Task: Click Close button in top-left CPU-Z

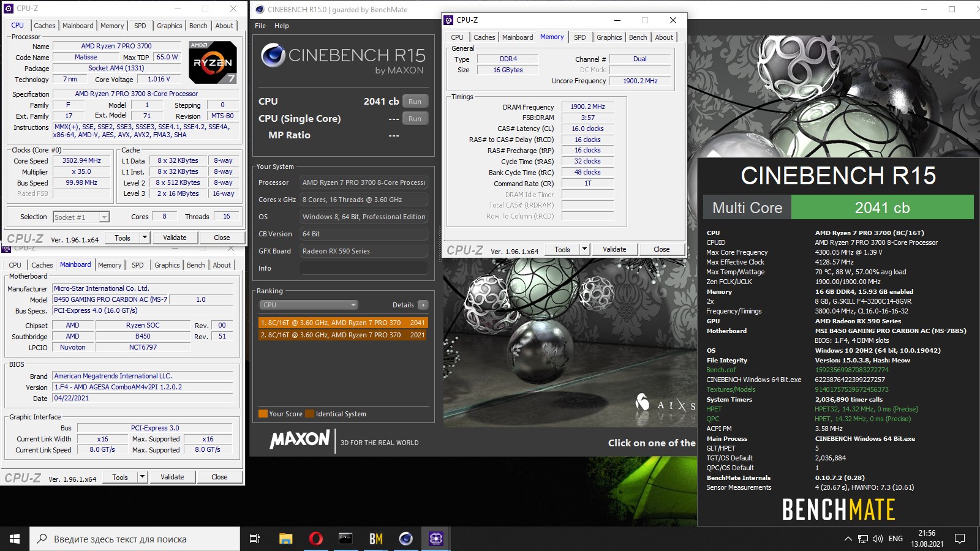Action: click(222, 238)
